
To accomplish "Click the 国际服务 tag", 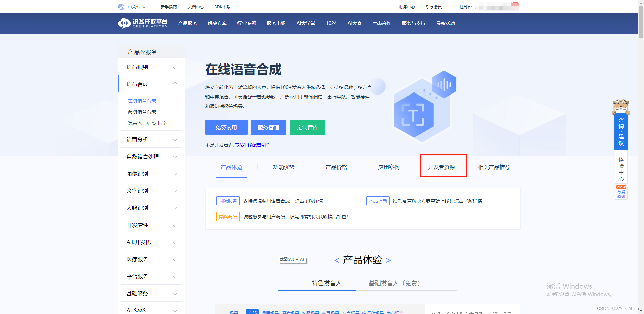I will (228, 201).
